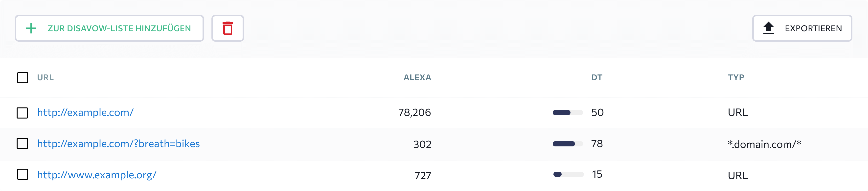The image size is (868, 191).
Task: Click the upload arrow export icon
Action: (768, 28)
